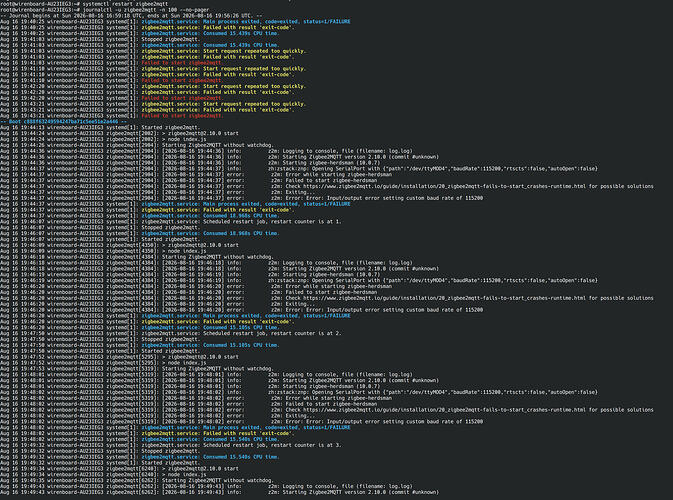Click 'Stopped zigbee2mqtt.' logged at 19:47:50
Viewport: 673px width, 500px height.
170,339
